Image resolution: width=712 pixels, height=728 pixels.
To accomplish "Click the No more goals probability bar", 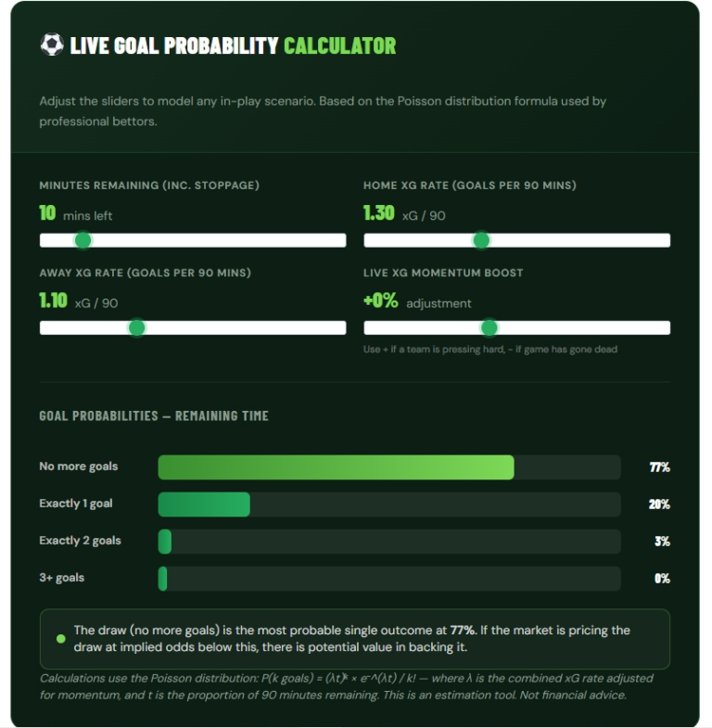I will 389,467.
